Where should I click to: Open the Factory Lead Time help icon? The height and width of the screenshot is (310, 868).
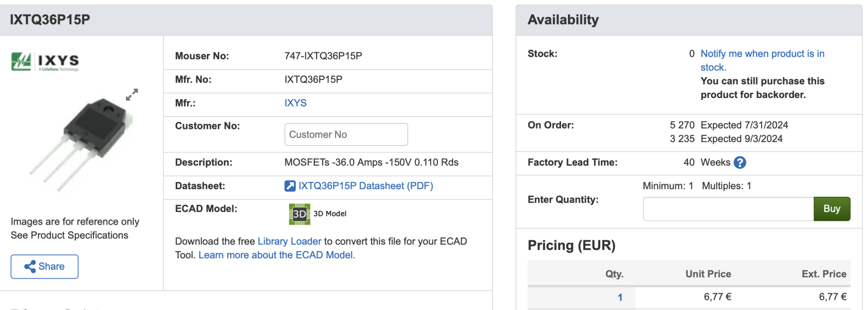tap(740, 162)
